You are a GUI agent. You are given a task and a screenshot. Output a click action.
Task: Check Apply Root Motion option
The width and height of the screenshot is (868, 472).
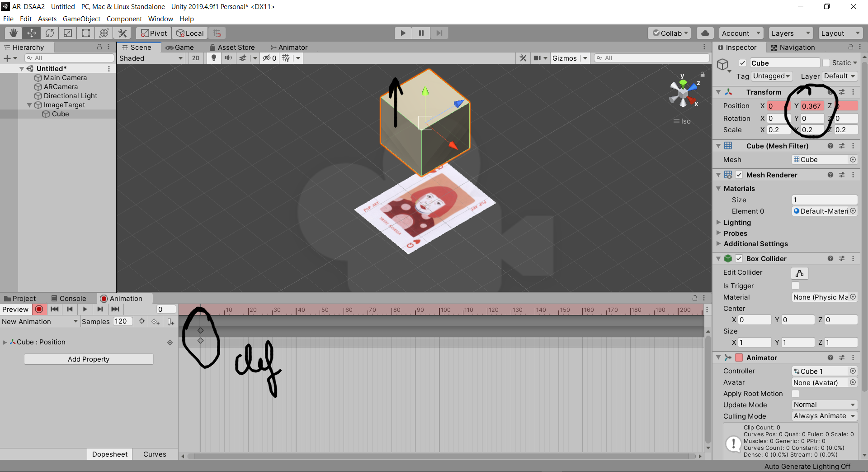[x=796, y=394]
